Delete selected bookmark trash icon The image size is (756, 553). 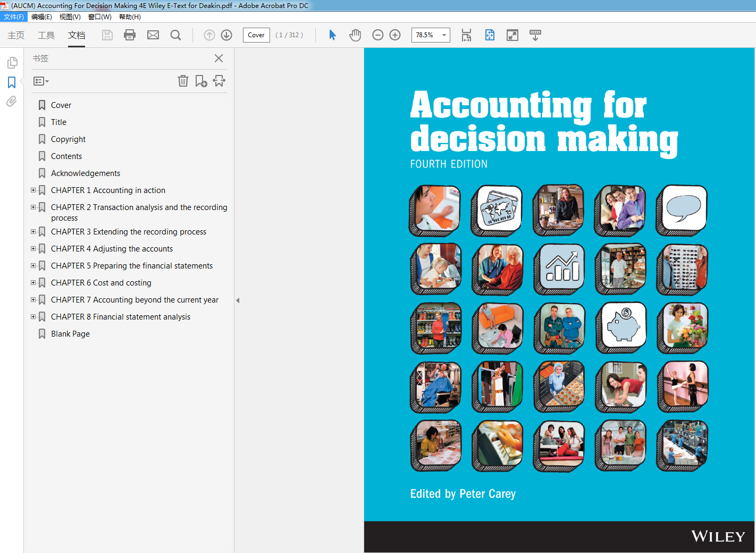[183, 81]
